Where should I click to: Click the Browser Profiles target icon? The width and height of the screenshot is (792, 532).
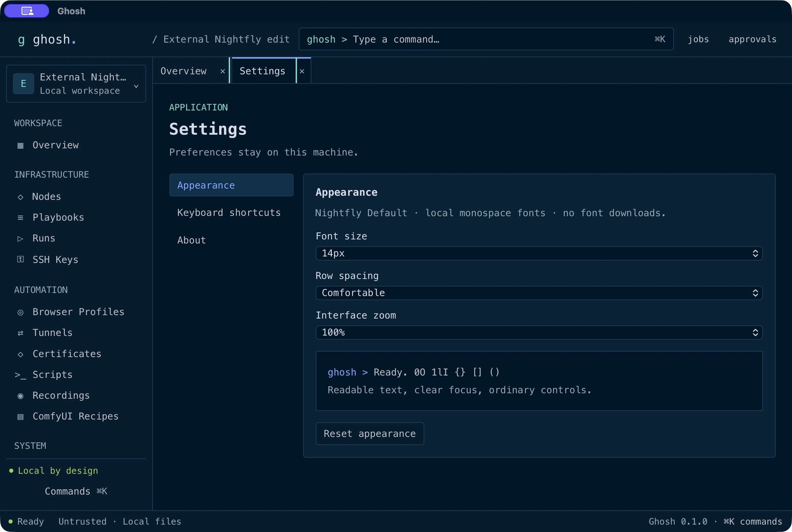coord(20,312)
